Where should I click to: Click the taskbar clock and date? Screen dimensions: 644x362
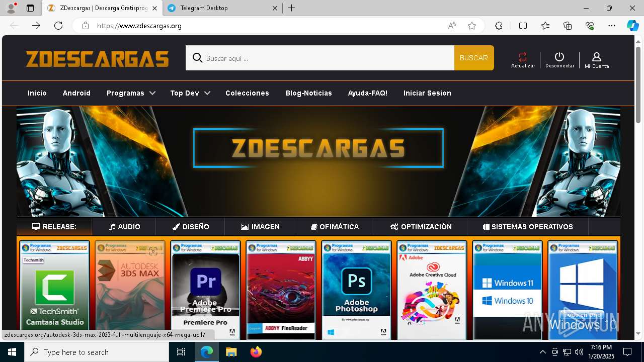click(601, 352)
